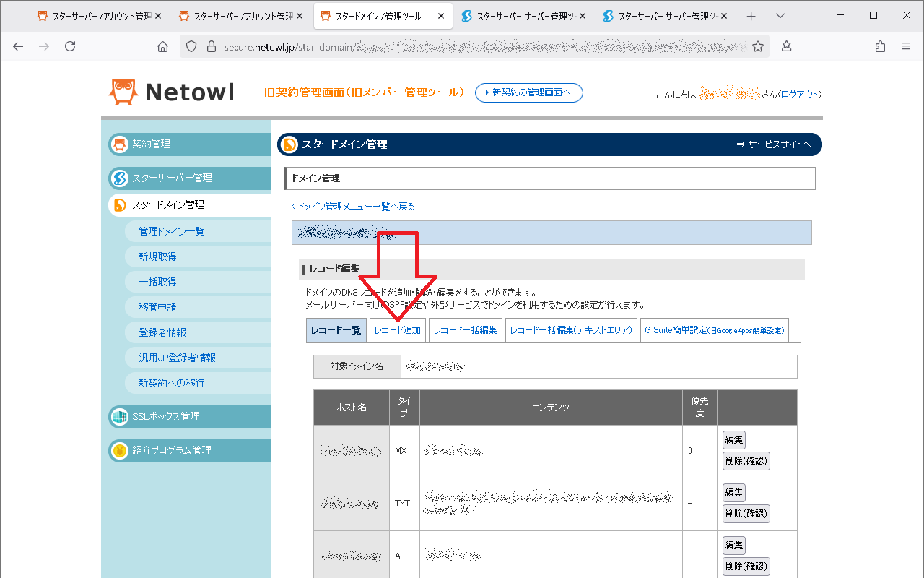The width and height of the screenshot is (924, 578).
Task: Reload the page with the refresh icon
Action: (70, 46)
